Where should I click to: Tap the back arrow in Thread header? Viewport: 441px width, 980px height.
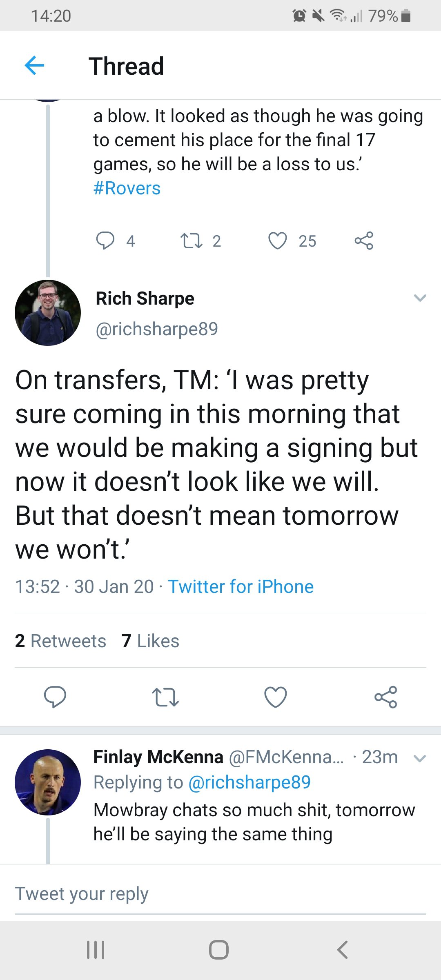click(x=34, y=65)
